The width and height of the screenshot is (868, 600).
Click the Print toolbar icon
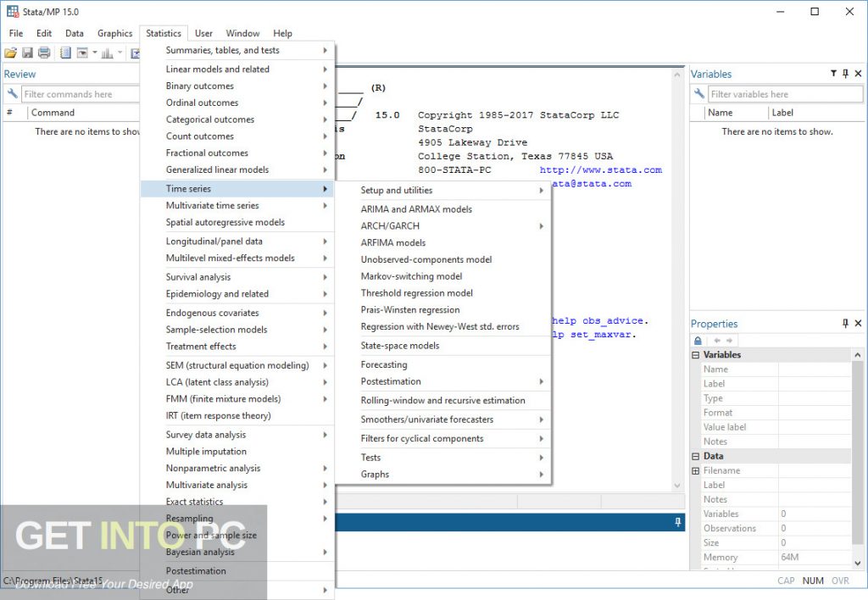click(x=44, y=53)
